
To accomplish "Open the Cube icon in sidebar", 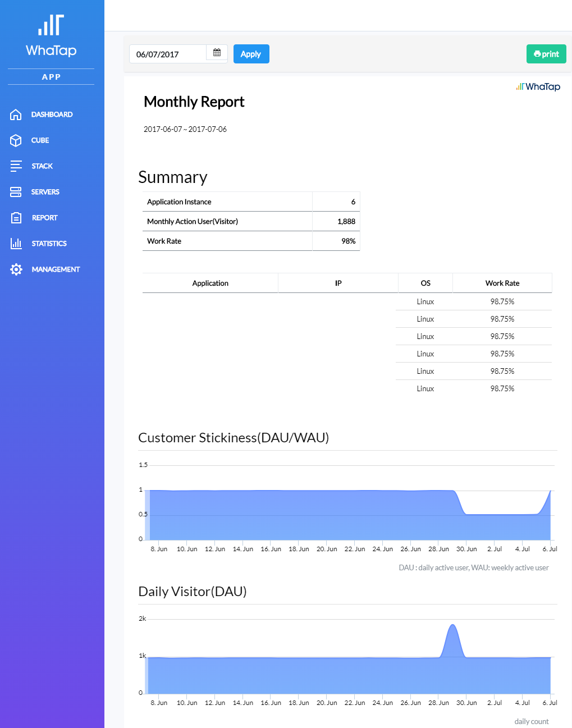I will [x=16, y=140].
